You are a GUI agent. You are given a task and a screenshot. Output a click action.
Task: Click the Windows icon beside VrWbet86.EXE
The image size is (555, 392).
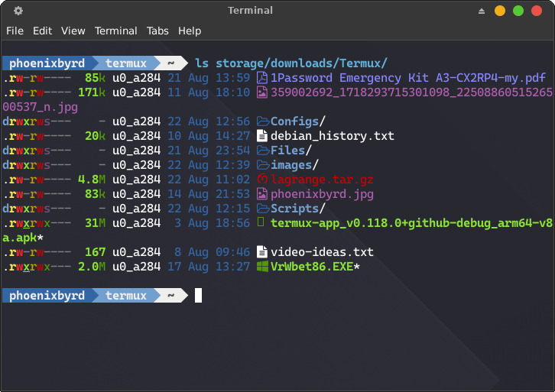click(262, 267)
